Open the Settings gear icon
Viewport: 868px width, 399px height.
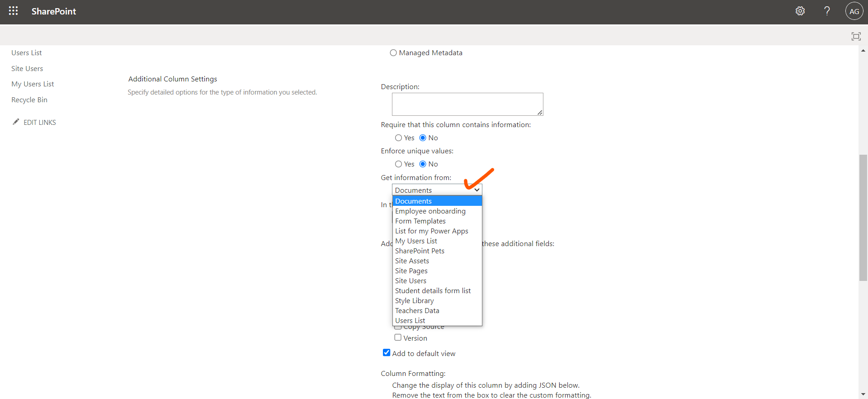coord(800,11)
